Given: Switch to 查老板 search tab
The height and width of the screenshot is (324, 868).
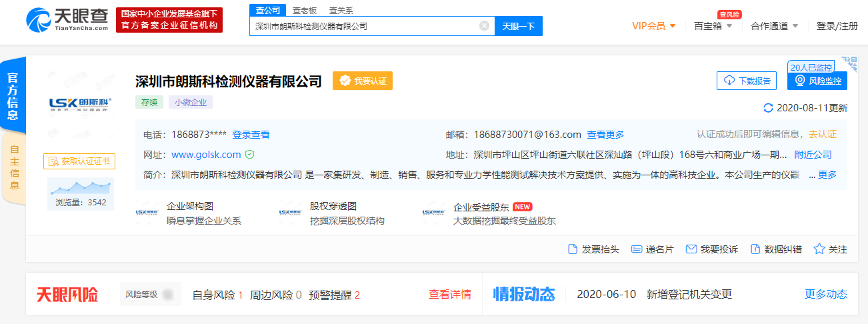Looking at the screenshot, I should pos(304,11).
